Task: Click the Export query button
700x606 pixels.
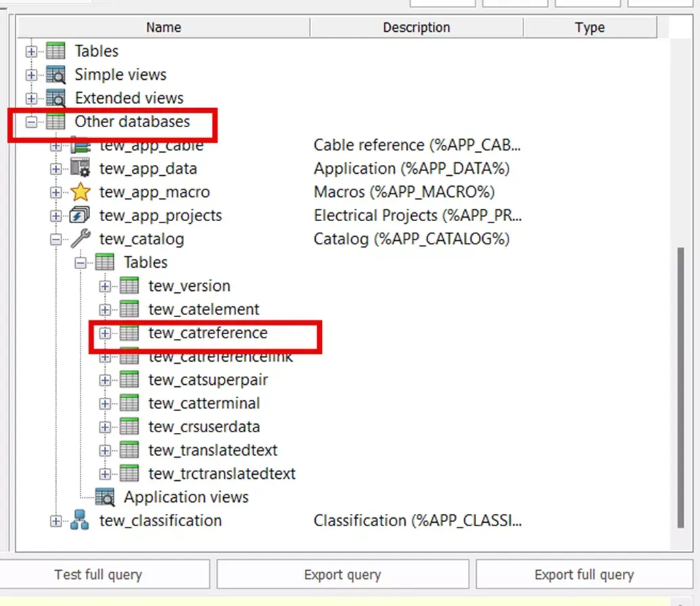Action: click(x=343, y=574)
